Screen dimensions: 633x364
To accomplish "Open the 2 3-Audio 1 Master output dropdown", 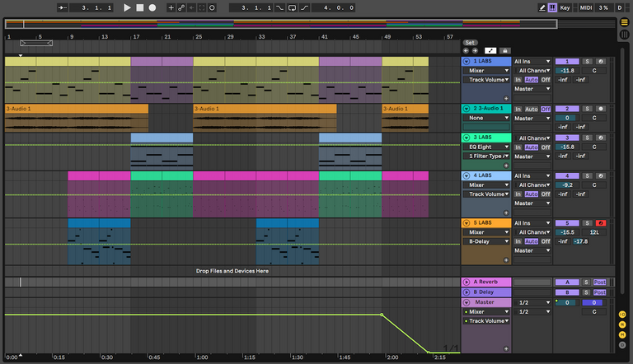I will [x=532, y=119].
